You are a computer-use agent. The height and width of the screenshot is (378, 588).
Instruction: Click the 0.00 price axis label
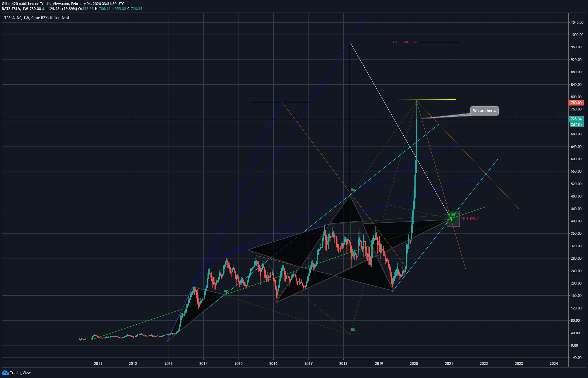coord(575,345)
